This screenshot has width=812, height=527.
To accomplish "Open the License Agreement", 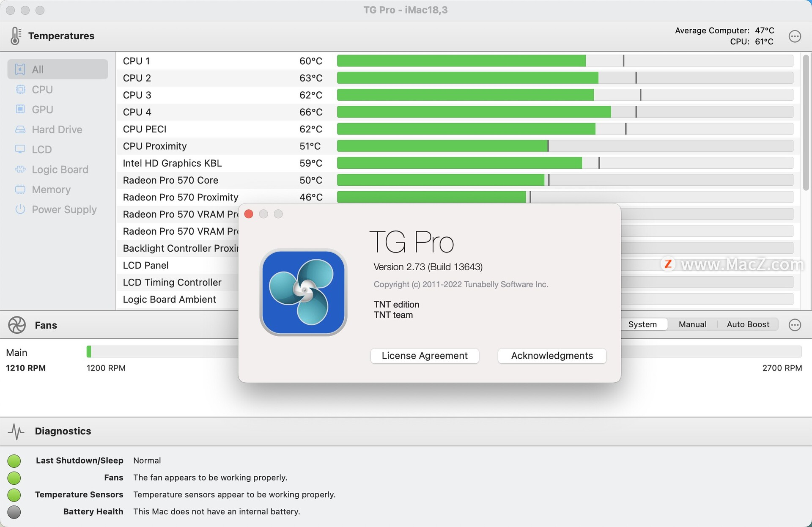I will point(425,356).
